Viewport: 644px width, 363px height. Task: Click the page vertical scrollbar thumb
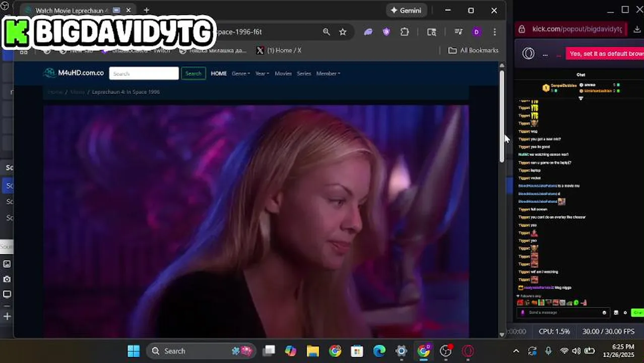(x=502, y=116)
